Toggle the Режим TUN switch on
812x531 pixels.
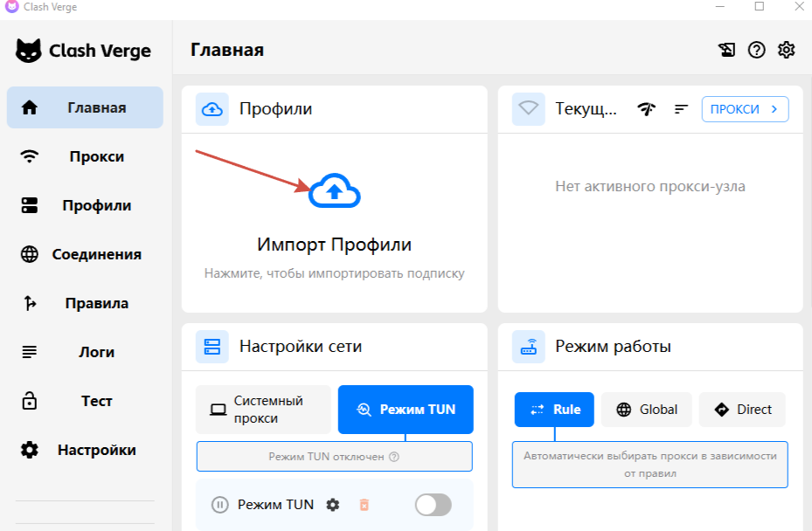click(434, 505)
